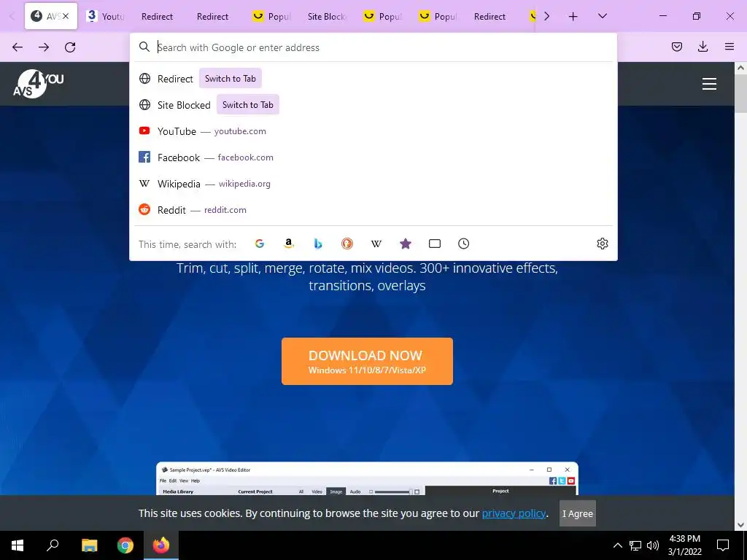Search history using the clock icon
Image resolution: width=747 pixels, height=560 pixels.
463,244
